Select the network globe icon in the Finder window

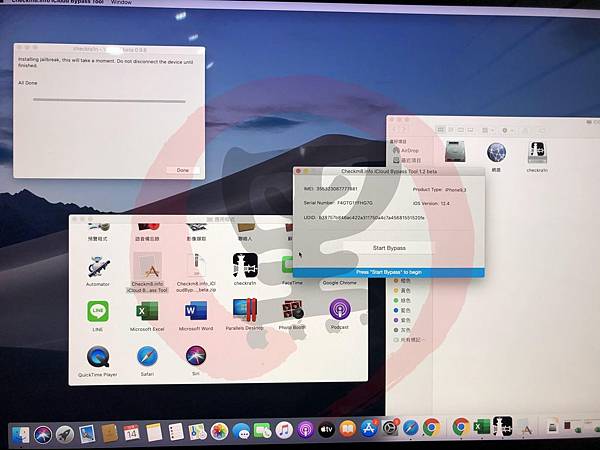point(497,152)
